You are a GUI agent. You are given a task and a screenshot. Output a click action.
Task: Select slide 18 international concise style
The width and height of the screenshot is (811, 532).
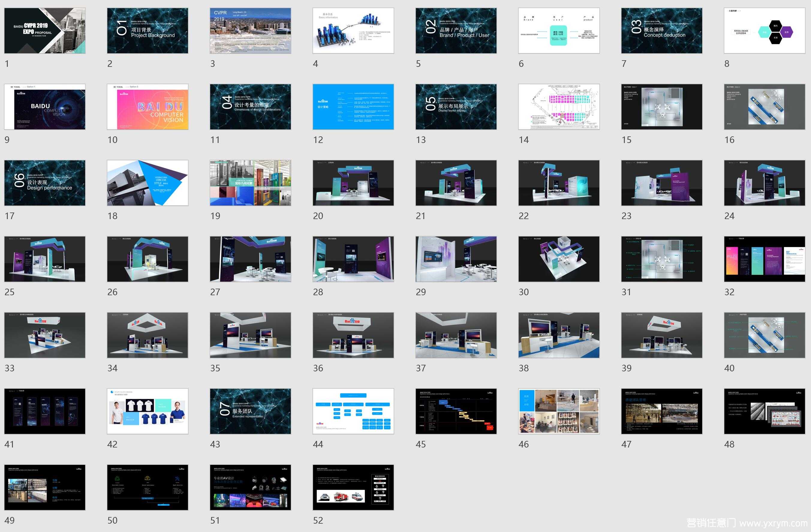coord(148,183)
